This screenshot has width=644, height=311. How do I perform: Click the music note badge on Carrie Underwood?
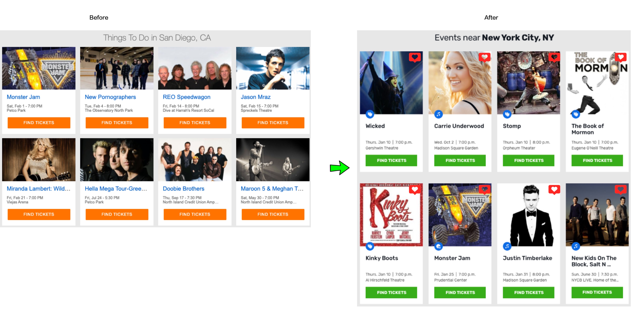click(439, 114)
